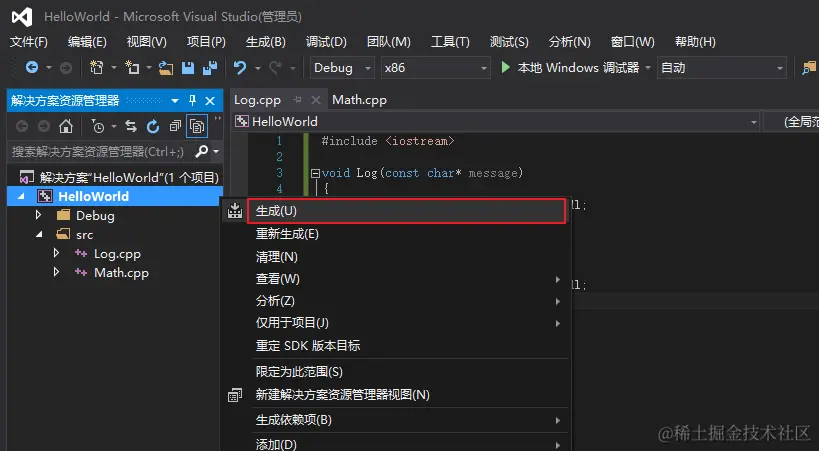Open the 生成(B) menu in menu bar
This screenshot has height=451, width=819.
[x=266, y=42]
